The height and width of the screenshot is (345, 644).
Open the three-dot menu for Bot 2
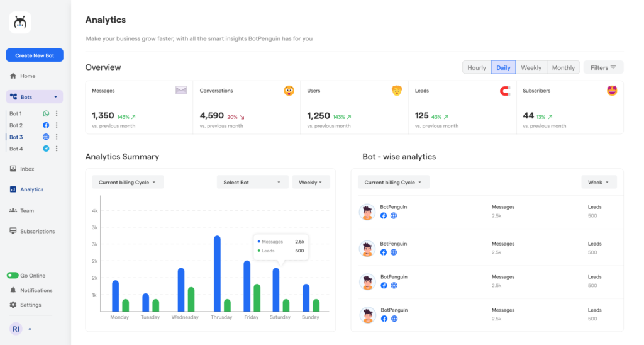57,125
